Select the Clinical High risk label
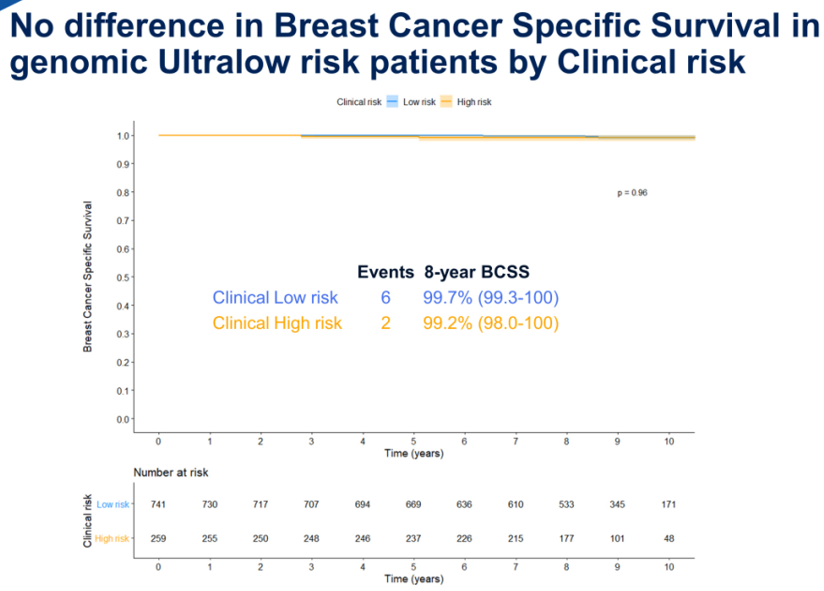The width and height of the screenshot is (824, 591). (277, 323)
